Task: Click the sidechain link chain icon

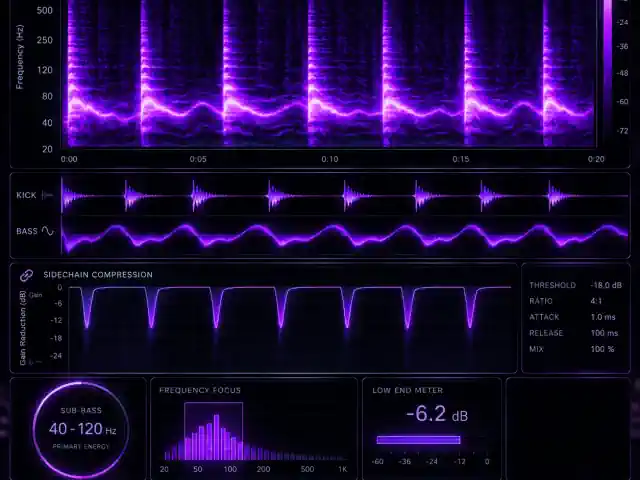Action: pyautogui.click(x=27, y=276)
